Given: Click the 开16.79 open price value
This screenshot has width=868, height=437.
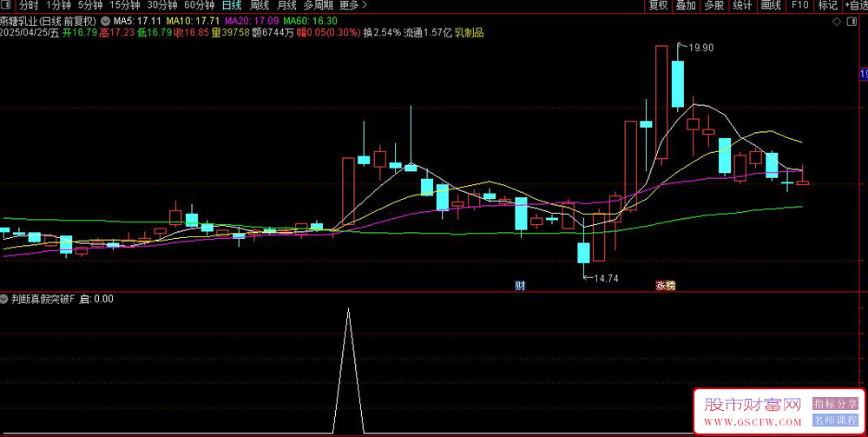Looking at the screenshot, I should pyautogui.click(x=80, y=33).
